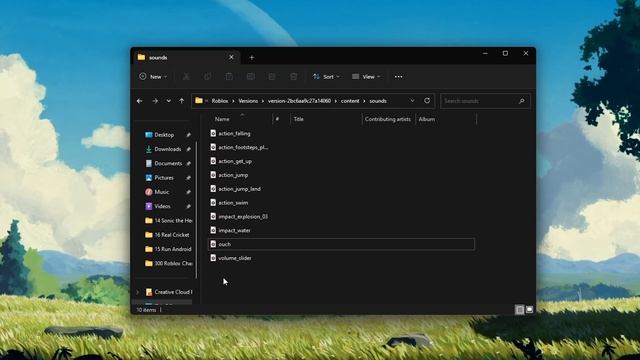Expand address bar history dropdown

[x=413, y=101]
